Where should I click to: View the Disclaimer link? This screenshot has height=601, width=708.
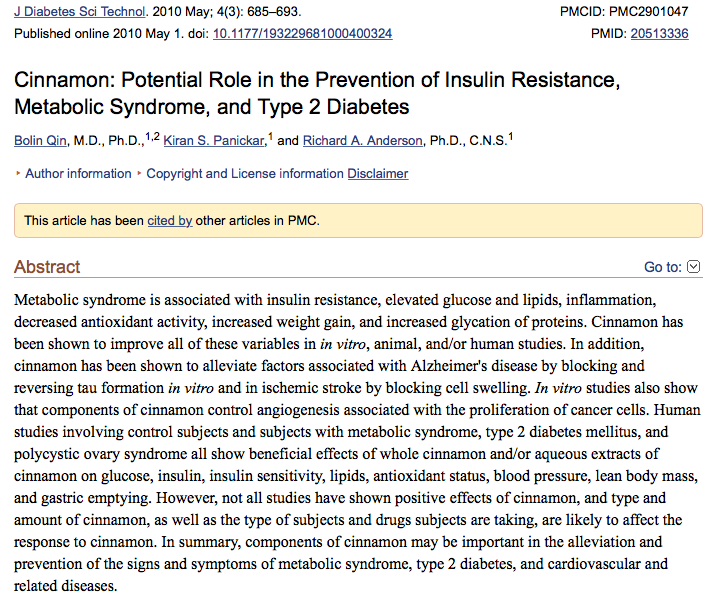point(378,174)
